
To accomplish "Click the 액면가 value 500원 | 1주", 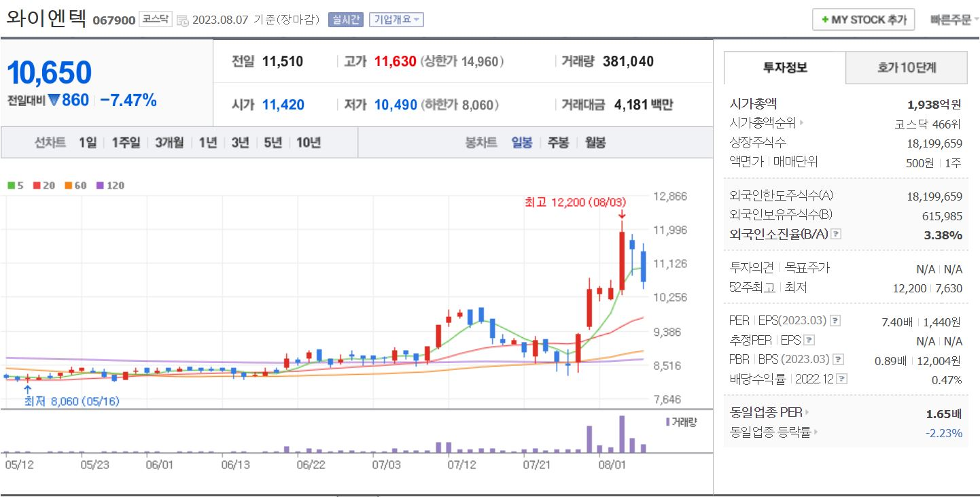I will (934, 162).
